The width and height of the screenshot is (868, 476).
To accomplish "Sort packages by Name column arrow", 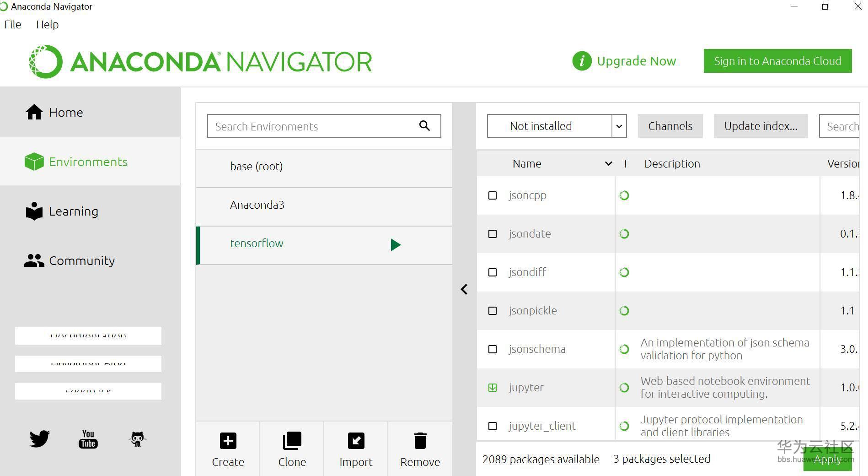I will pos(608,163).
